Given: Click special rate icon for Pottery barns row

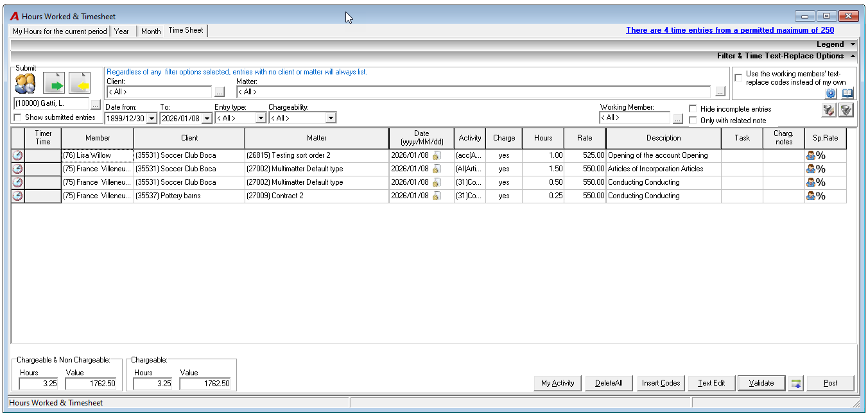Looking at the screenshot, I should (x=816, y=196).
